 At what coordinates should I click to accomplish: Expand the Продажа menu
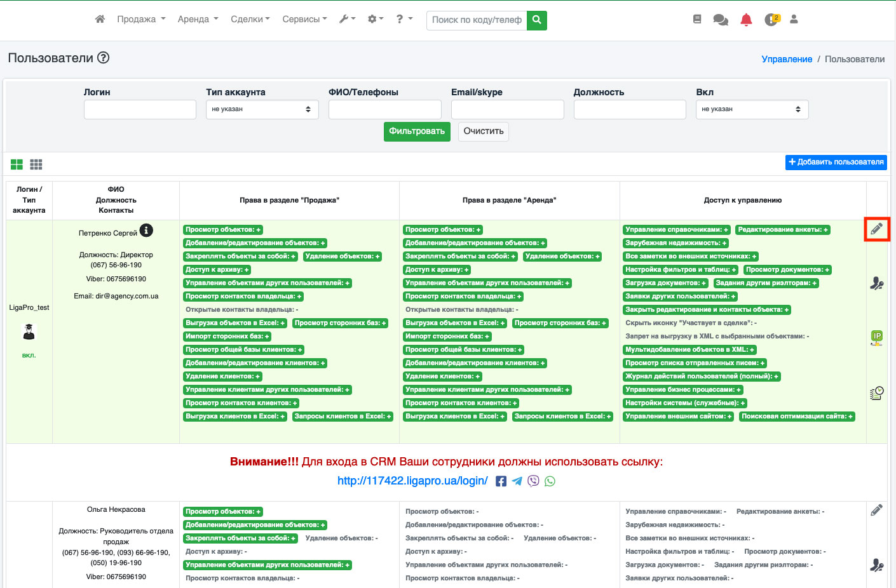click(x=141, y=19)
